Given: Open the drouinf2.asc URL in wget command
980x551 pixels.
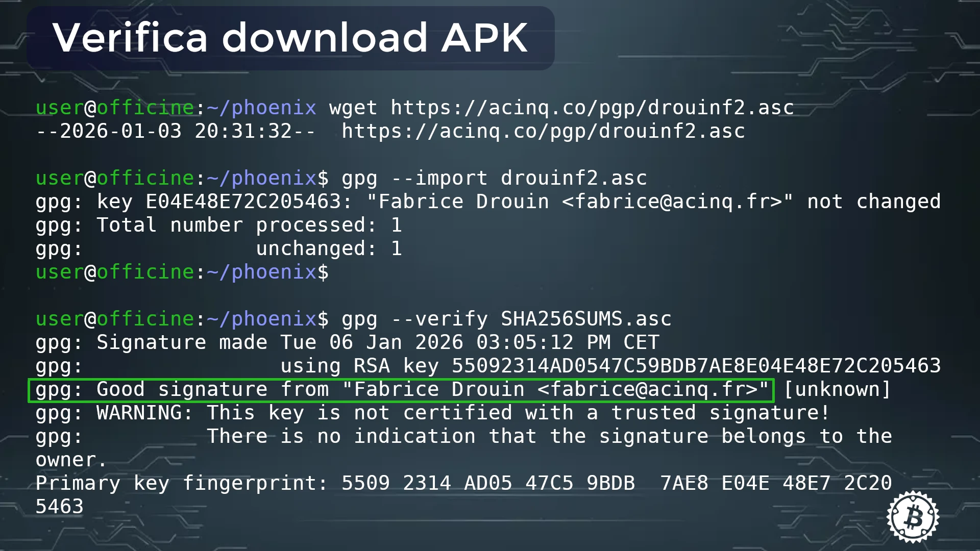Looking at the screenshot, I should [x=592, y=108].
